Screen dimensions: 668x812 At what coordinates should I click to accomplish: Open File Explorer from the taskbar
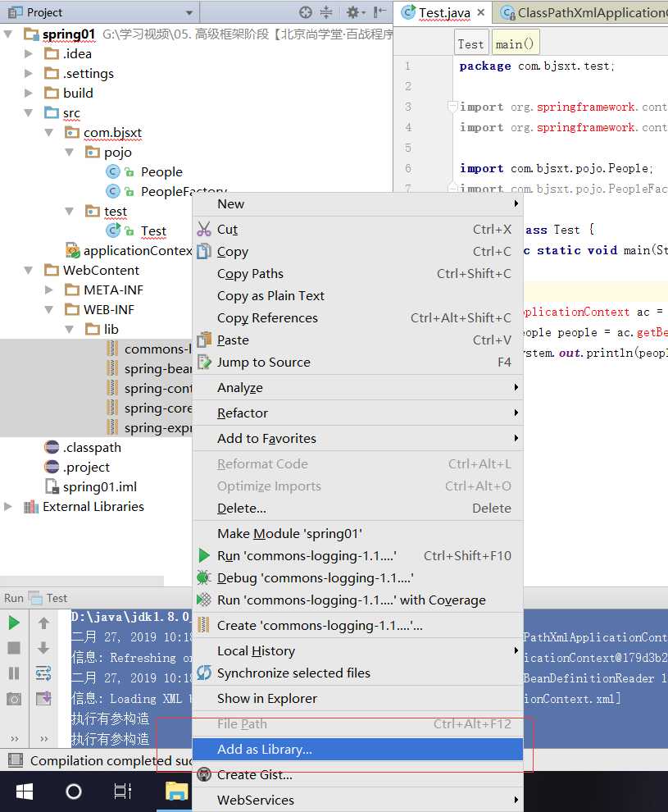176,791
